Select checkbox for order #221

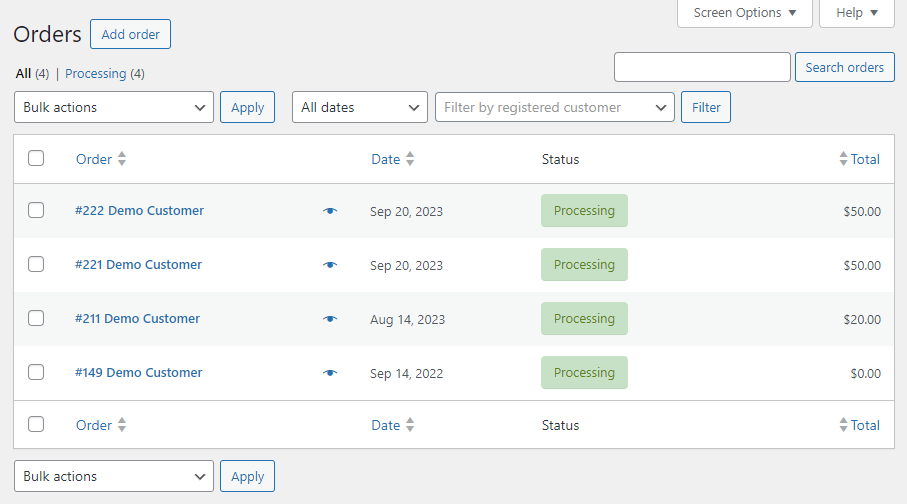pos(36,264)
